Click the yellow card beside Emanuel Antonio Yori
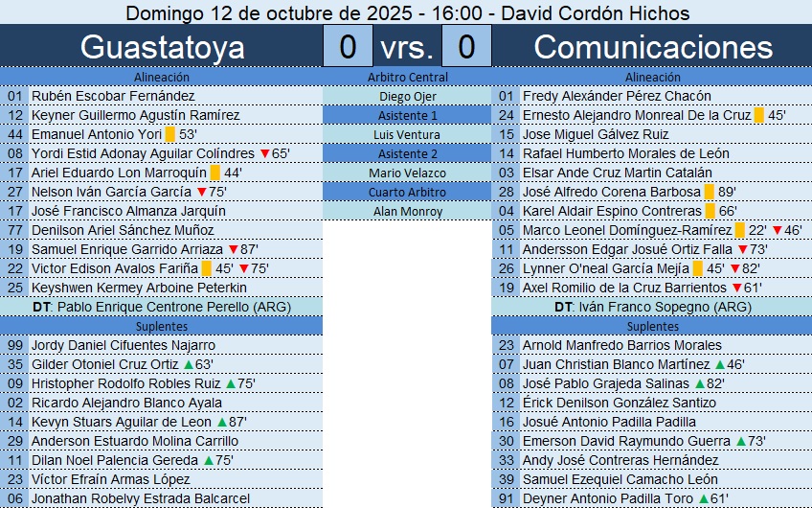This screenshot has width=812, height=508. coord(169,134)
